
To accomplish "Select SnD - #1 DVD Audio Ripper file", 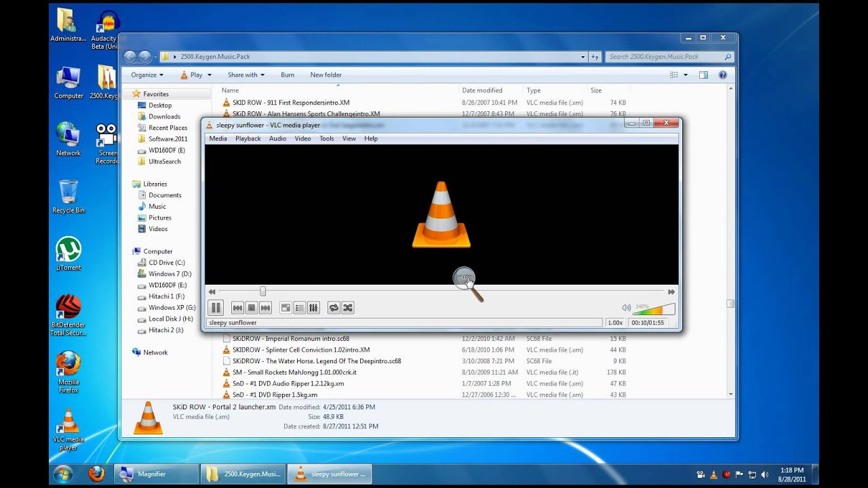I will pyautogui.click(x=288, y=384).
